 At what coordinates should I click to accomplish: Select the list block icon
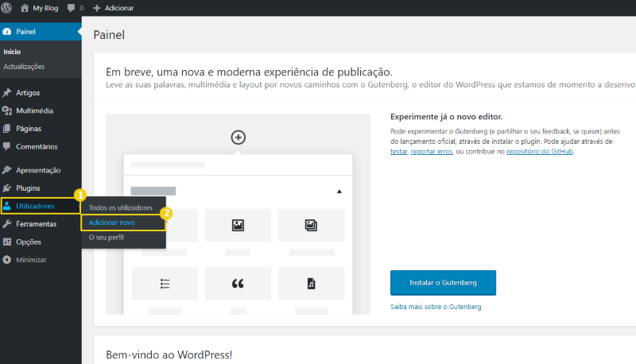tap(165, 284)
